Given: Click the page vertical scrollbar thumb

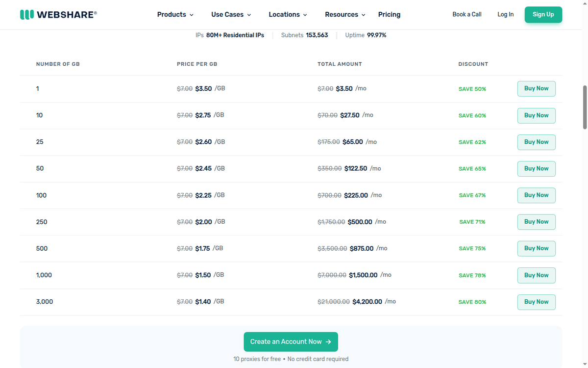Looking at the screenshot, I should [585, 107].
